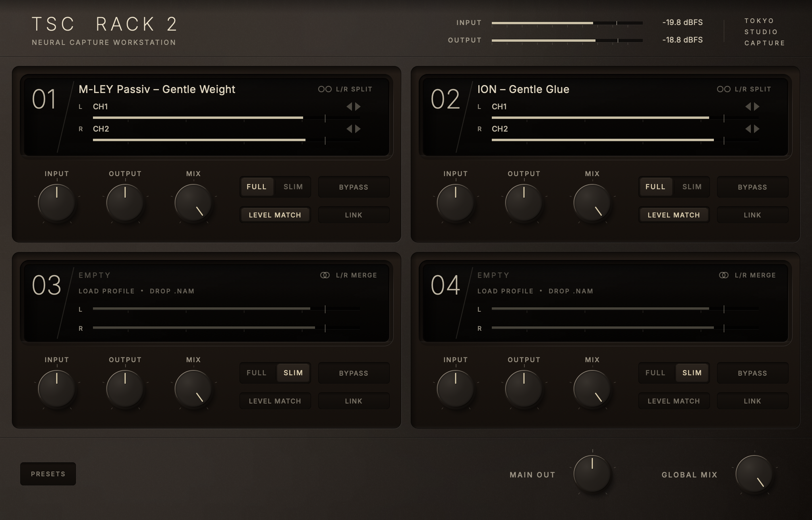Click next arrow for slot 02 CH2

tap(757, 129)
